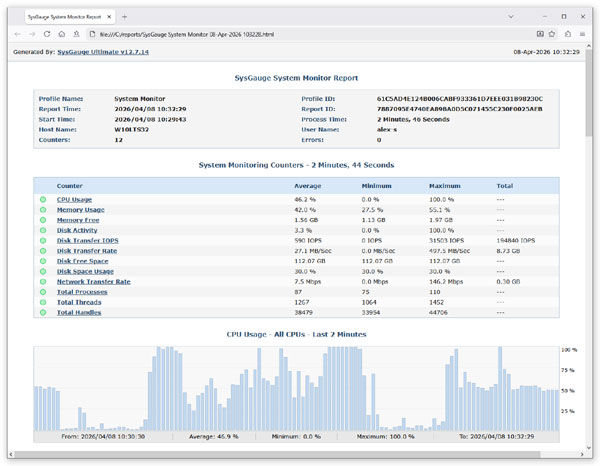This screenshot has width=600, height=466.
Task: Click the scroll right arrow of horizontal scrollbar
Action: [582, 455]
